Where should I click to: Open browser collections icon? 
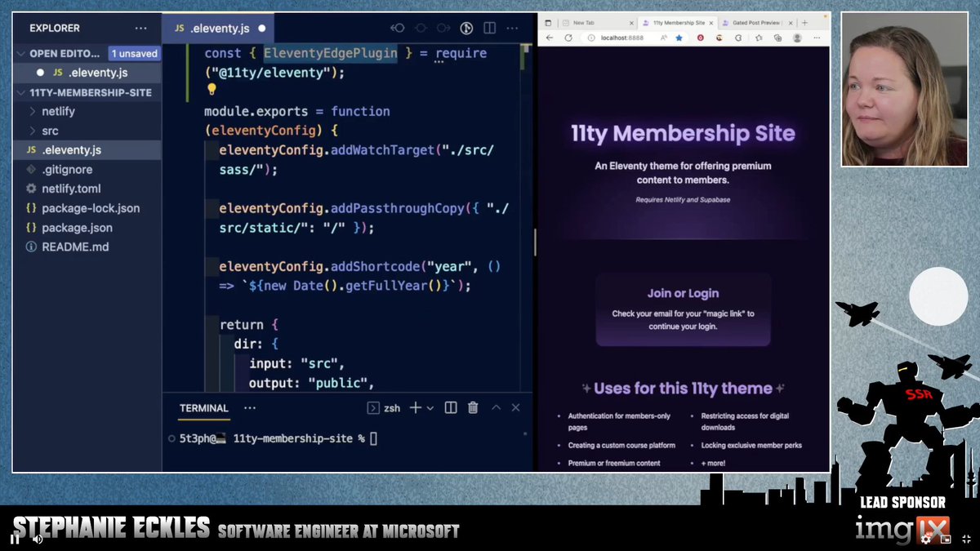coord(777,38)
